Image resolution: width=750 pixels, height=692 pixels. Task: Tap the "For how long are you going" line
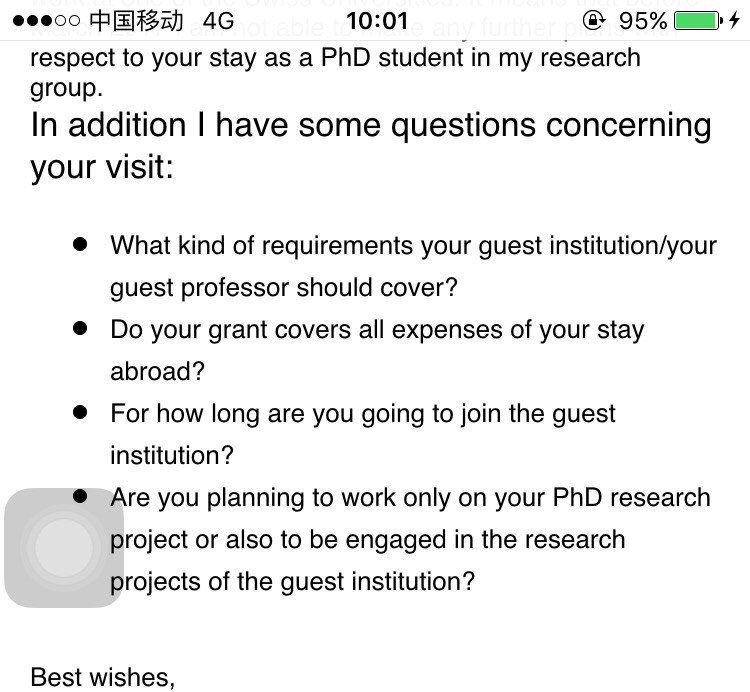click(363, 414)
